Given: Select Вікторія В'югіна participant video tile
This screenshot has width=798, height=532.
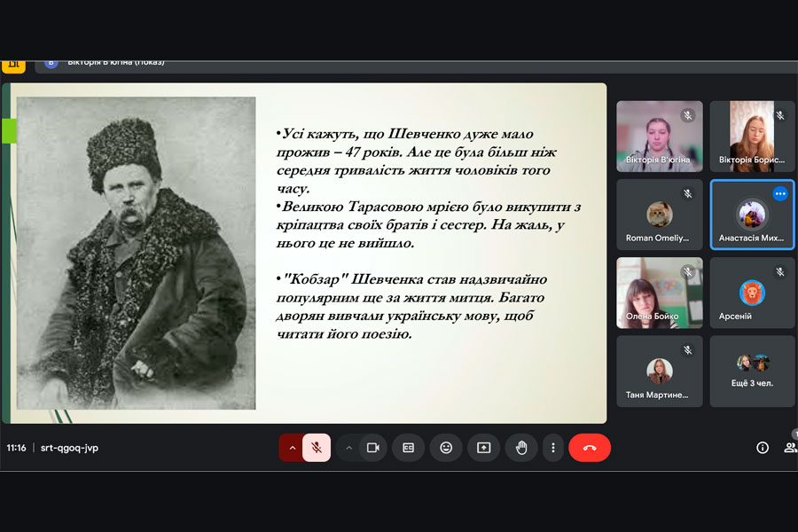Looking at the screenshot, I should tap(660, 136).
